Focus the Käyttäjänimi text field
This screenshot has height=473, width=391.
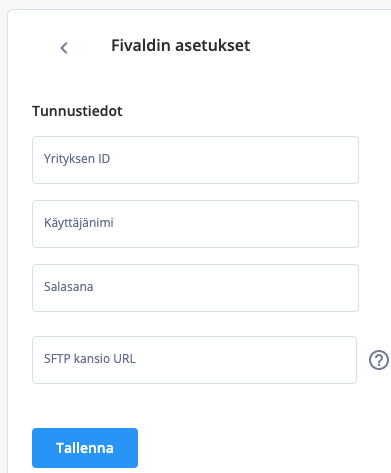coord(195,224)
